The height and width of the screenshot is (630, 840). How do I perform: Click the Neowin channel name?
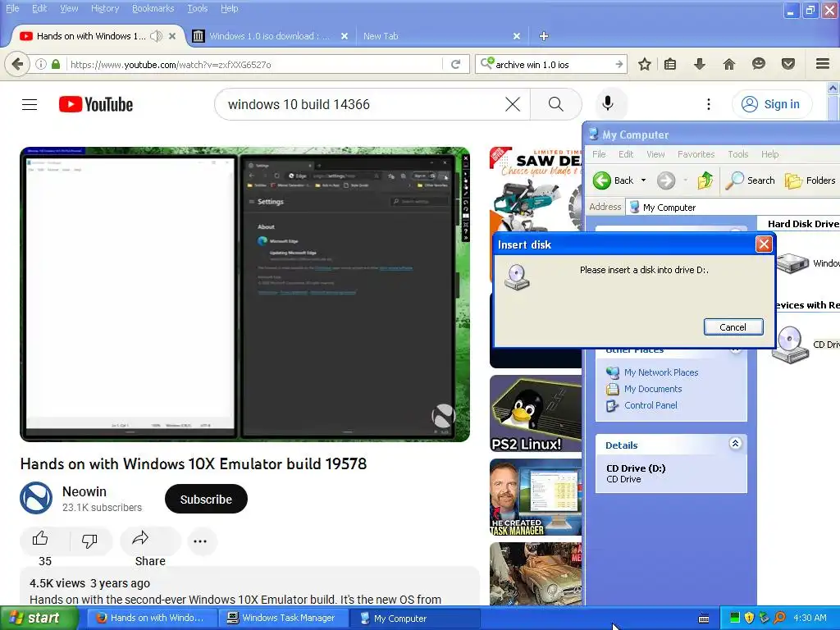pos(84,491)
